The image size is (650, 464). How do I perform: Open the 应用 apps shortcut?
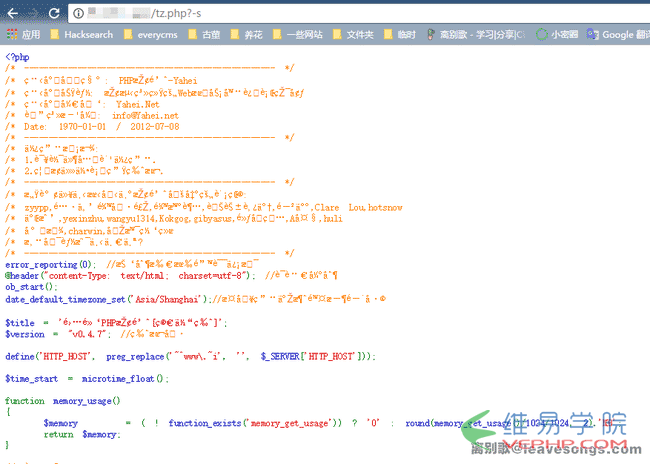click(x=24, y=34)
